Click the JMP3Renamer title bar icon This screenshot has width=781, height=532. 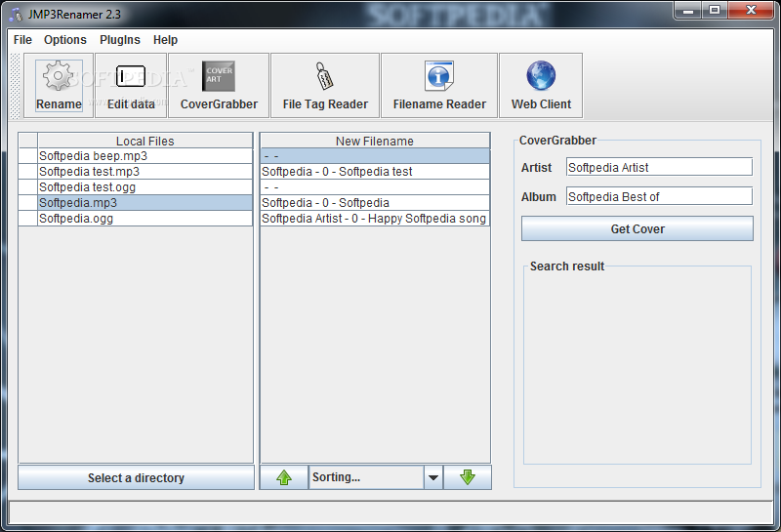click(16, 15)
